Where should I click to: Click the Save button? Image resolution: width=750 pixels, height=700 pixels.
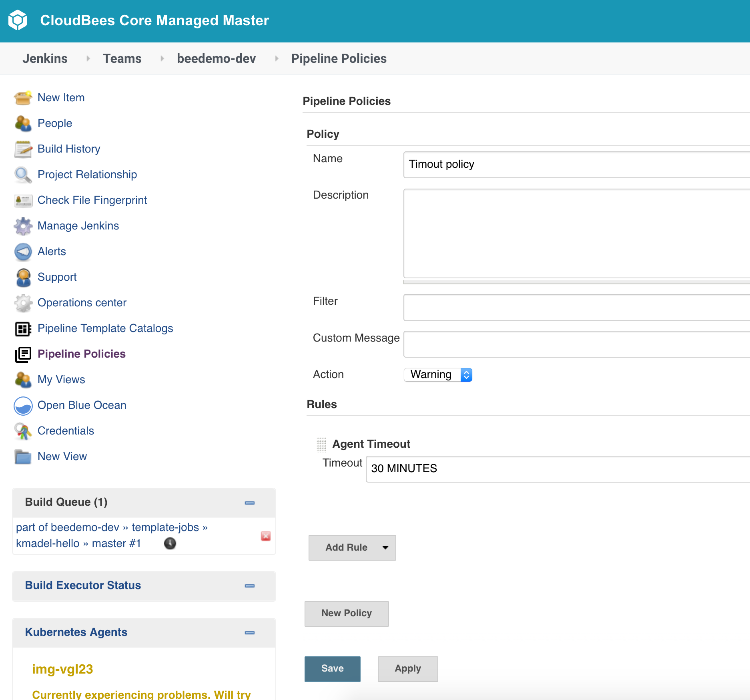tap(332, 669)
